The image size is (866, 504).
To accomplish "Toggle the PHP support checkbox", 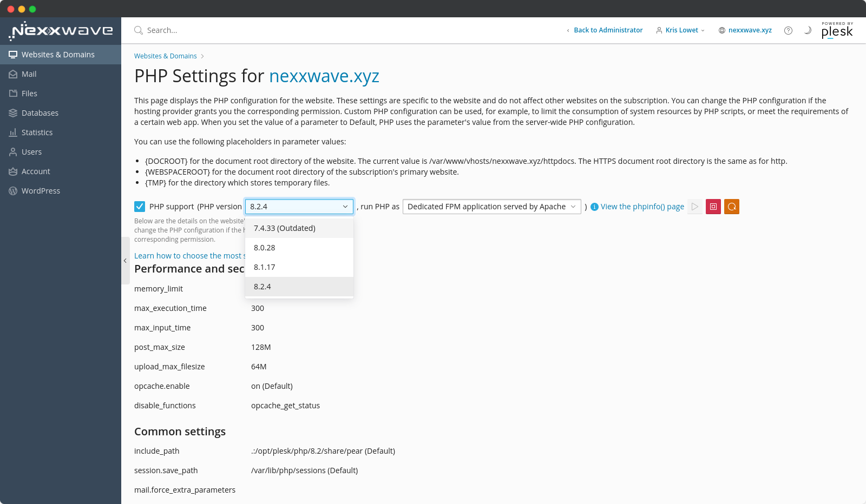I will (x=140, y=207).
